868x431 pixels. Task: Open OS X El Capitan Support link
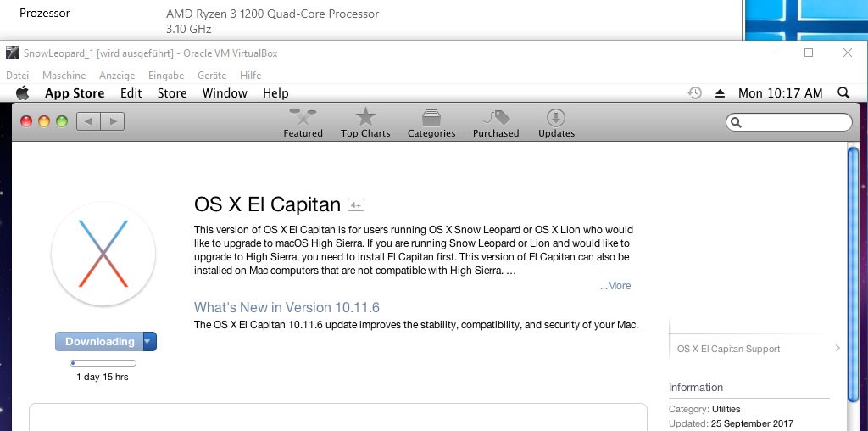728,349
